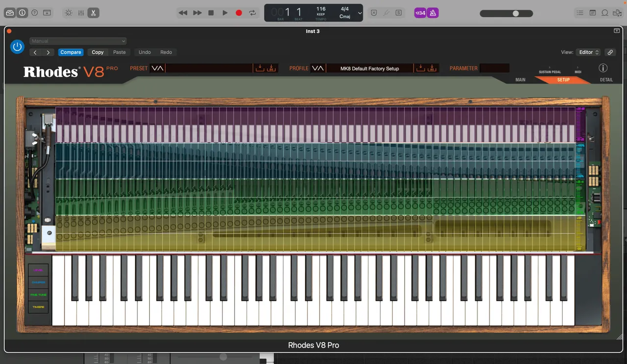
Task: Click the profile save-as icon
Action: pyautogui.click(x=432, y=68)
